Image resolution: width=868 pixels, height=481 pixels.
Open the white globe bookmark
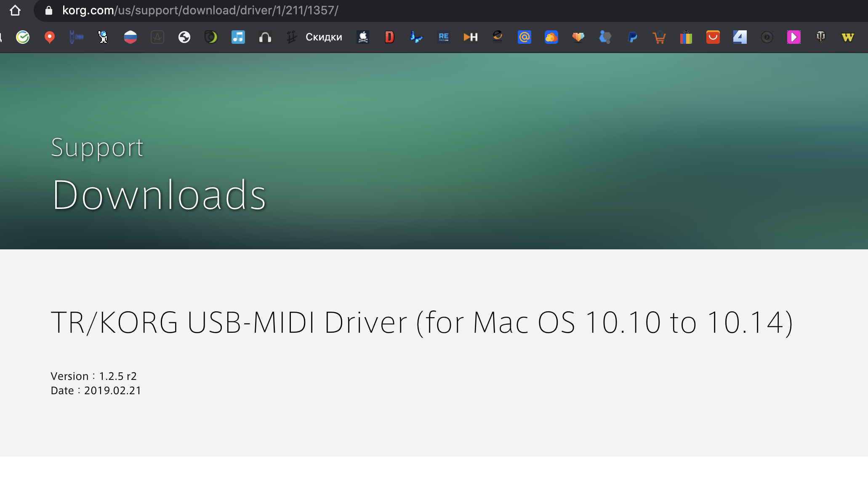coord(184,37)
